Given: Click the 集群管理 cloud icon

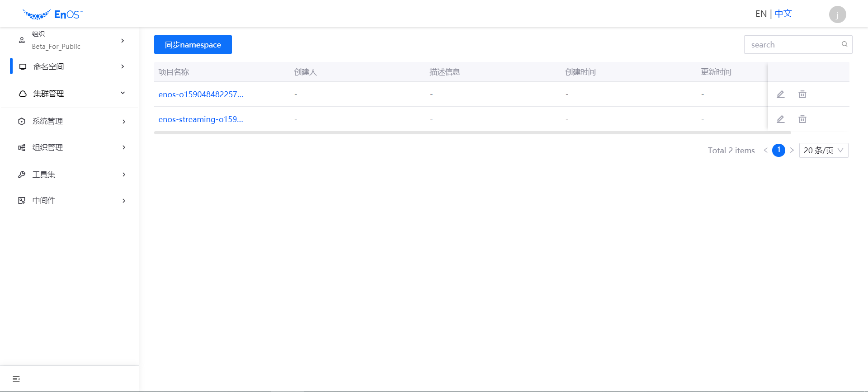Looking at the screenshot, I should click(23, 94).
